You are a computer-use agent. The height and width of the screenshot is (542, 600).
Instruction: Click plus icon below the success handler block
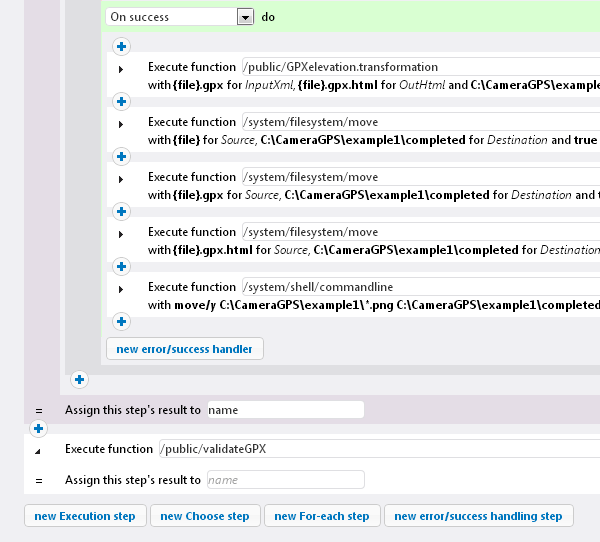coord(80,380)
